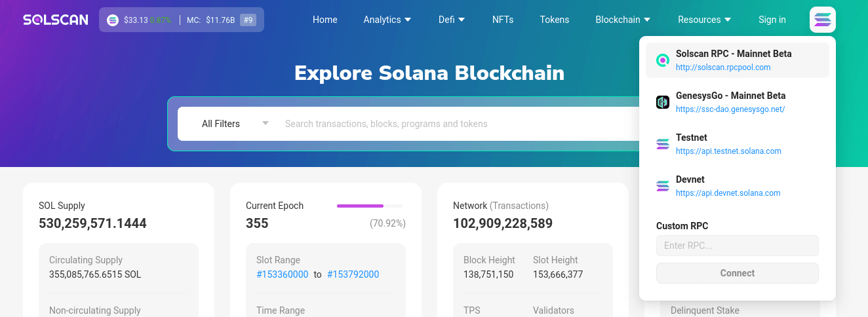Click the Testnet Solana icon
Viewport: 868px width, 317px height.
point(663,144)
